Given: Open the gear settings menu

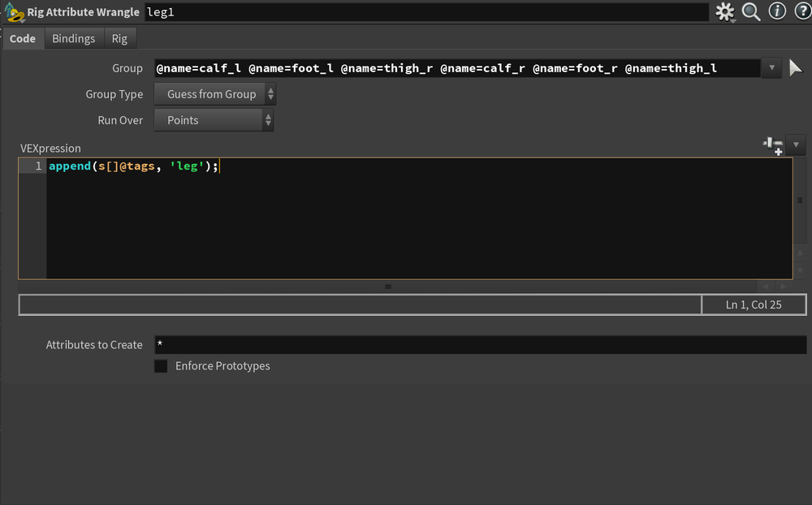Looking at the screenshot, I should [724, 12].
